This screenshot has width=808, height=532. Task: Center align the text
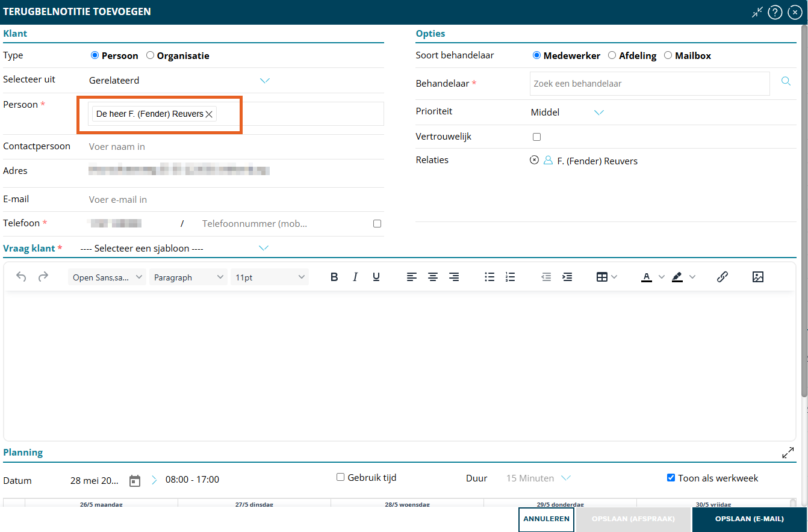tap(433, 277)
